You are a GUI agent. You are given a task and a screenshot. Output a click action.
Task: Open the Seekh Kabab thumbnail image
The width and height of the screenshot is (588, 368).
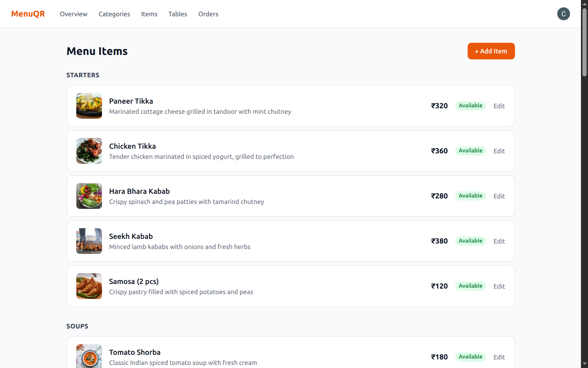(x=89, y=241)
